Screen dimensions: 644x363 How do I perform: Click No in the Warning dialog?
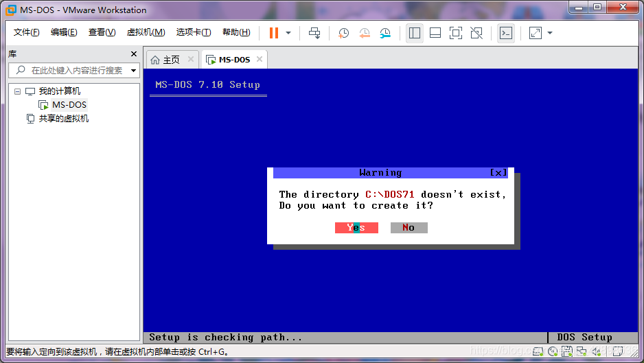pos(409,228)
